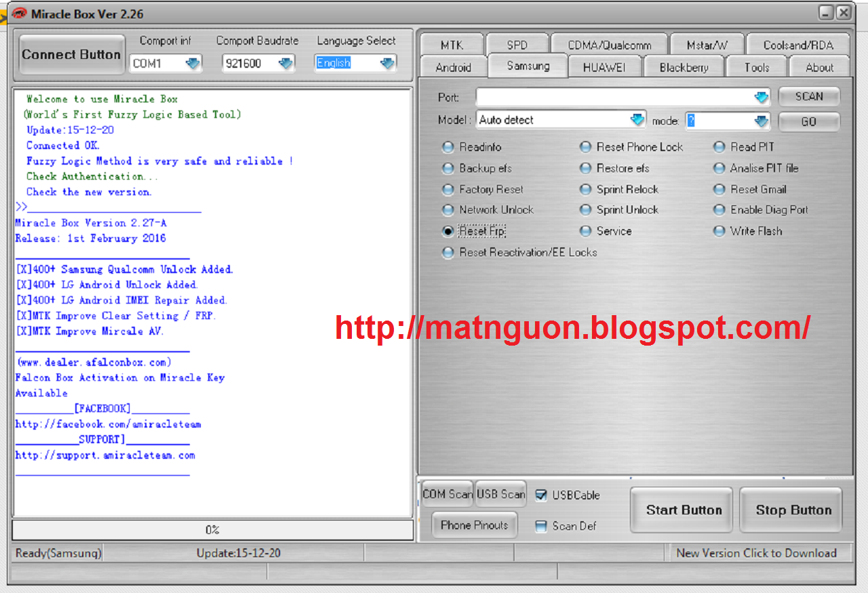This screenshot has height=593, width=868.
Task: Open the CDMA/Qualcomm tab
Action: 609,45
